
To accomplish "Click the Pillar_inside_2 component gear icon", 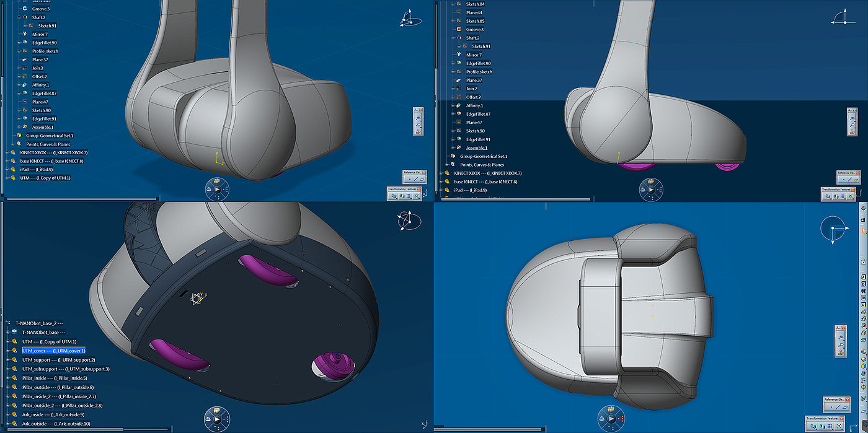I will tap(14, 396).
